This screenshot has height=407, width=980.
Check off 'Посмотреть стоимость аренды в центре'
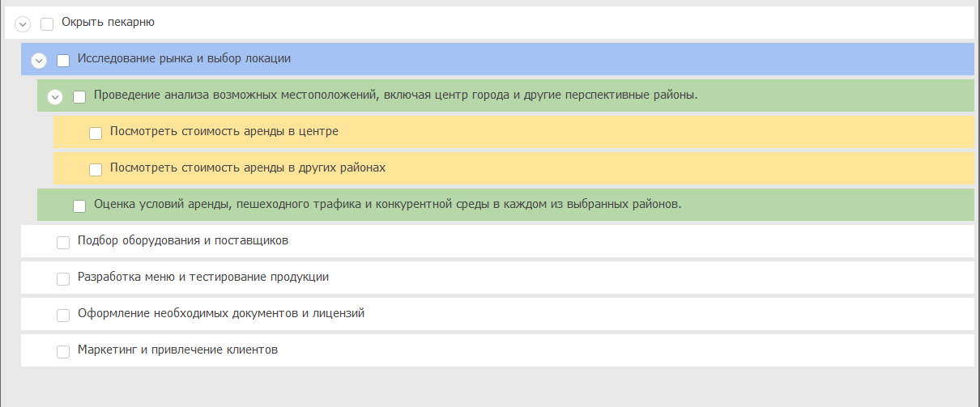[x=96, y=133]
